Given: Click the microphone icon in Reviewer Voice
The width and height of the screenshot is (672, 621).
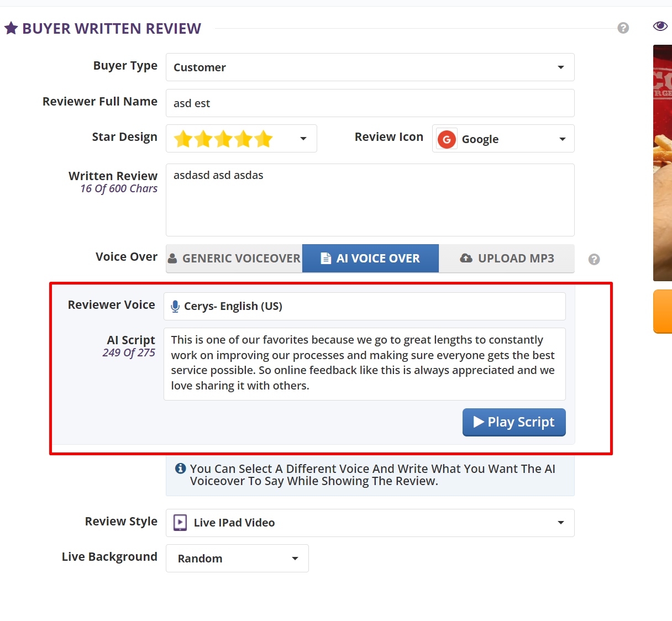Looking at the screenshot, I should pyautogui.click(x=175, y=307).
